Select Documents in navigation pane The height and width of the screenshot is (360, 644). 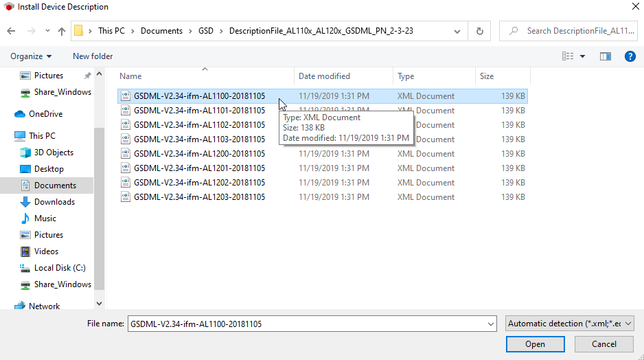(47, 185)
